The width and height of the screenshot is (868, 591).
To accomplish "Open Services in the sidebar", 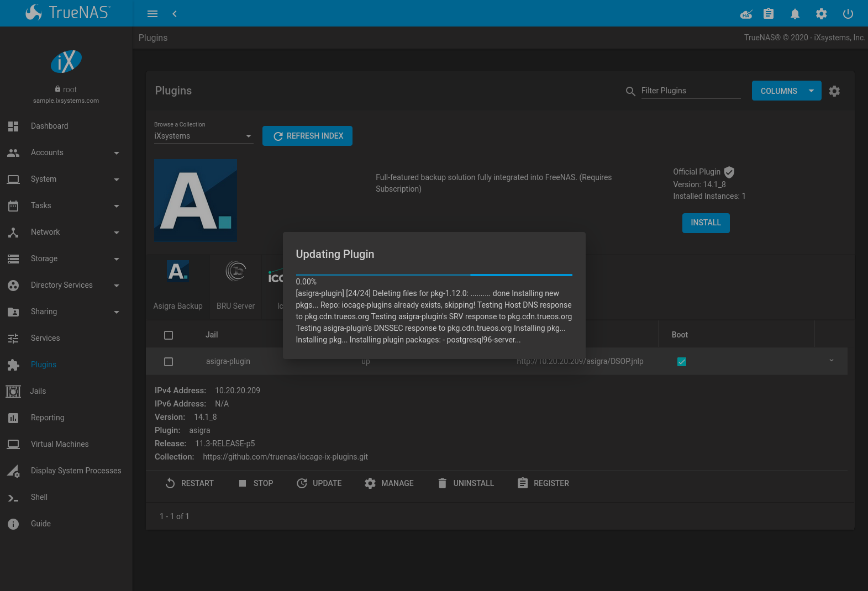I will [66, 338].
